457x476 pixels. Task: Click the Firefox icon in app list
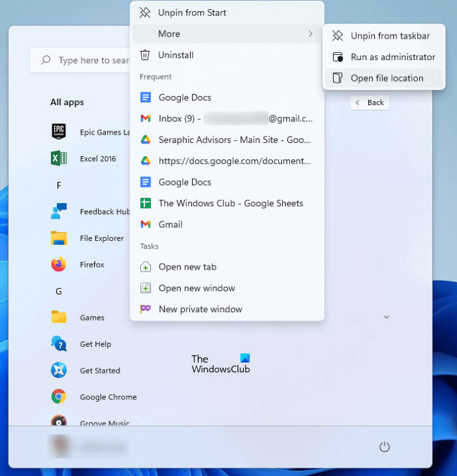[x=59, y=264]
